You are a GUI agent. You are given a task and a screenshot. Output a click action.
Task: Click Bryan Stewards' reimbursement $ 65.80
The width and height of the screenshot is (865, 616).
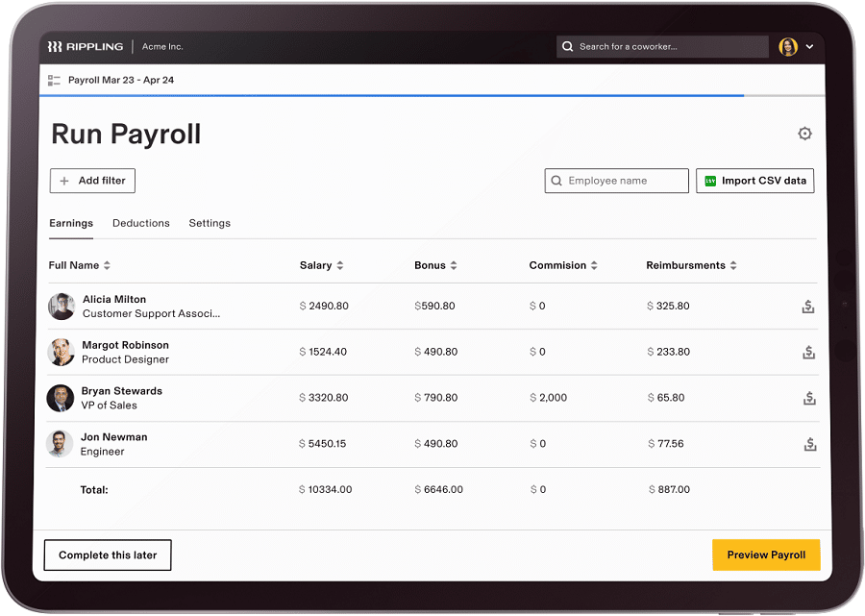[x=666, y=398]
